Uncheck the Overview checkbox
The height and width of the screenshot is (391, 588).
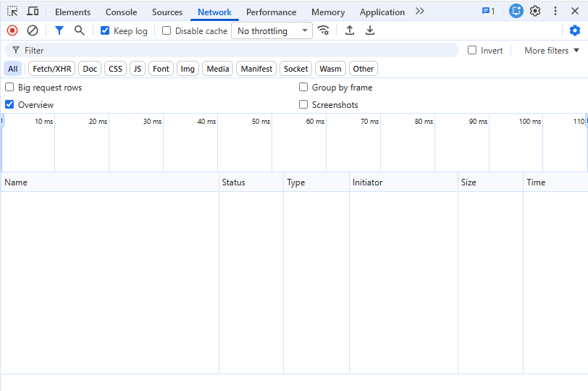point(9,104)
